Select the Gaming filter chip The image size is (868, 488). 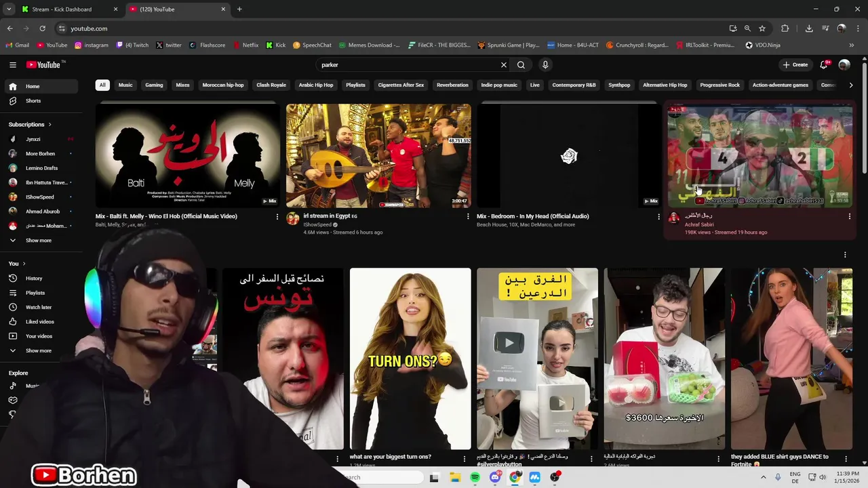pos(154,85)
